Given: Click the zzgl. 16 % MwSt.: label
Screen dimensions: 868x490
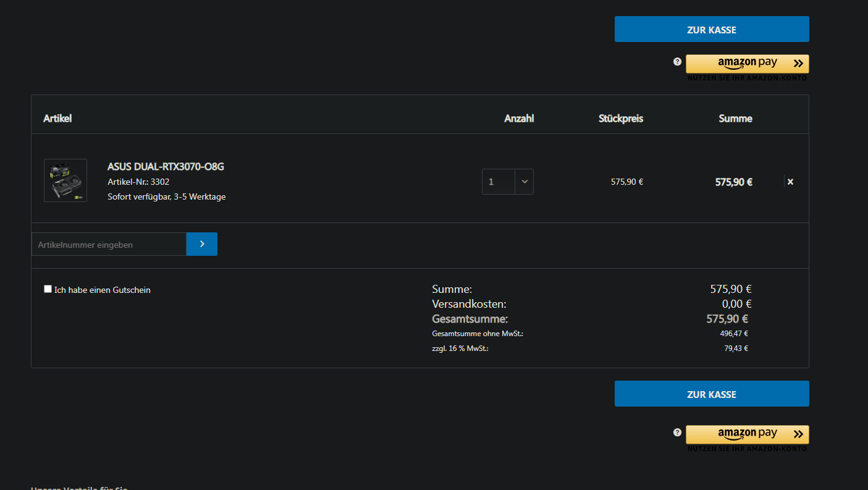Looking at the screenshot, I should pyautogui.click(x=460, y=348).
